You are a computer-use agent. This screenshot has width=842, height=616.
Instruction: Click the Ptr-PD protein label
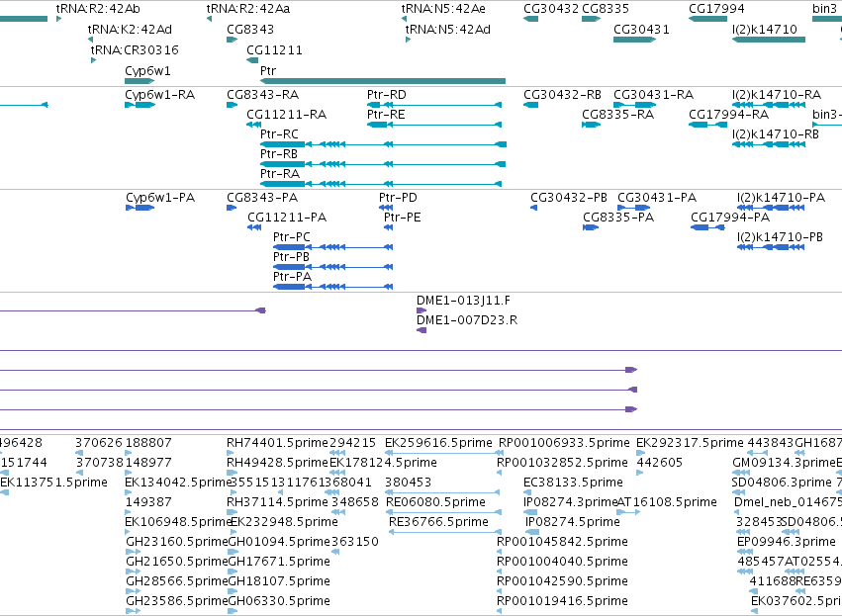(x=398, y=198)
